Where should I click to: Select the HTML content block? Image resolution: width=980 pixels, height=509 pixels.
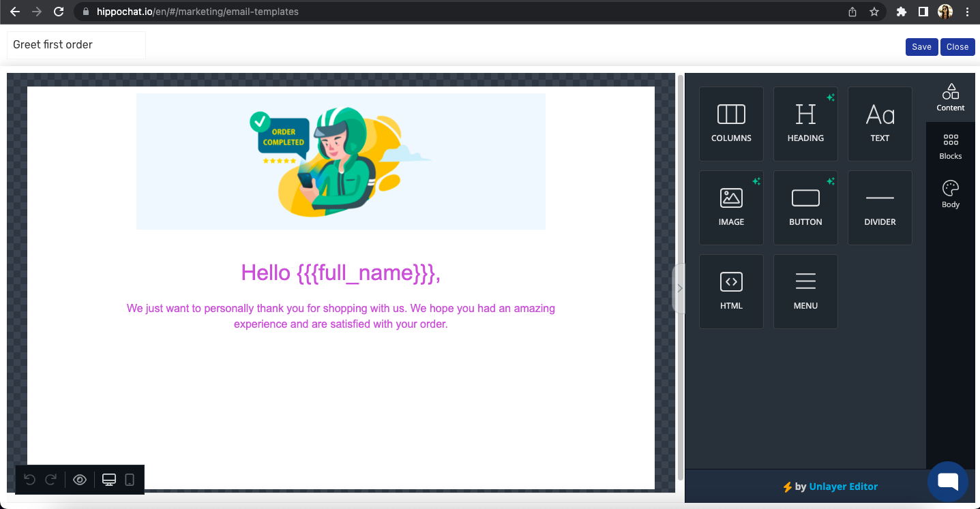(731, 291)
